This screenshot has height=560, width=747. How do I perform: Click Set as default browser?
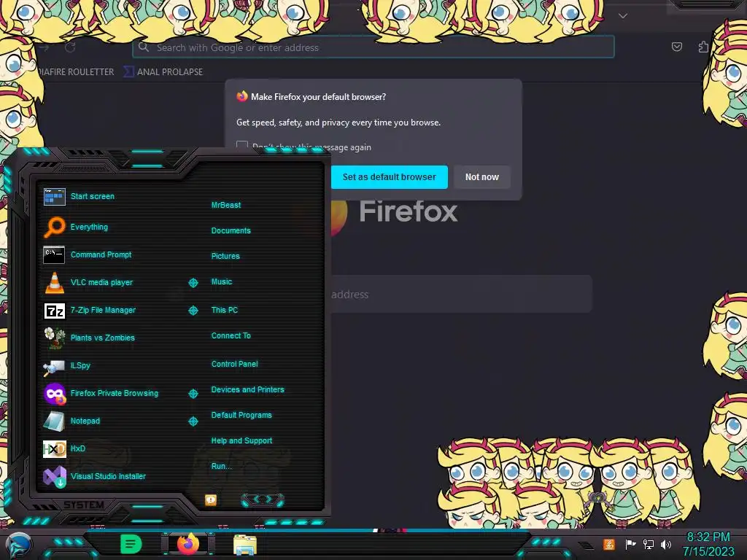(390, 177)
